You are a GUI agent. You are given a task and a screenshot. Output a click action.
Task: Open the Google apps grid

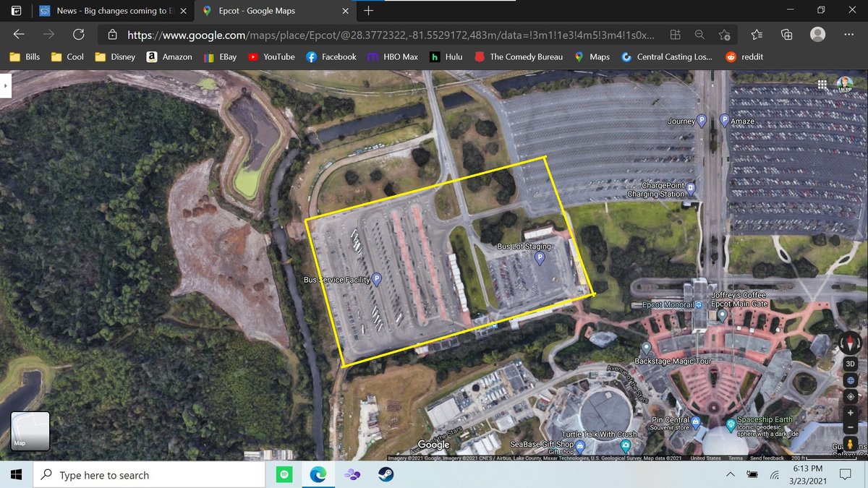(x=822, y=85)
